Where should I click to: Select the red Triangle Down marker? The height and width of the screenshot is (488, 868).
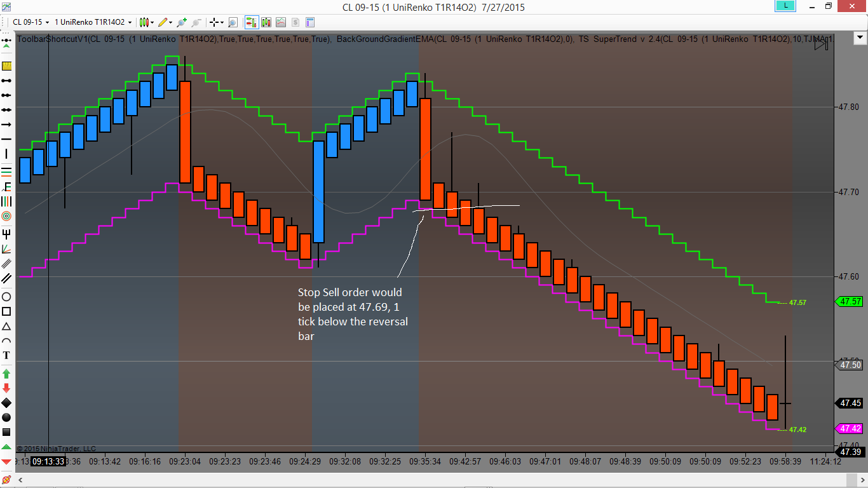[6, 461]
